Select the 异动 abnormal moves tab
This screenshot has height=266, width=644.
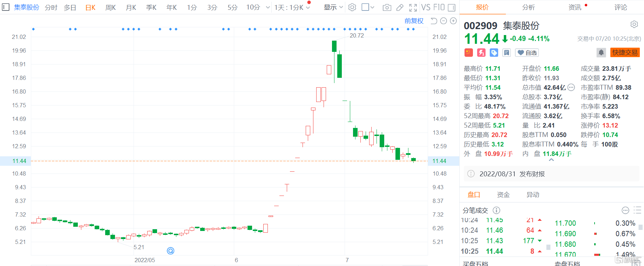(x=533, y=195)
